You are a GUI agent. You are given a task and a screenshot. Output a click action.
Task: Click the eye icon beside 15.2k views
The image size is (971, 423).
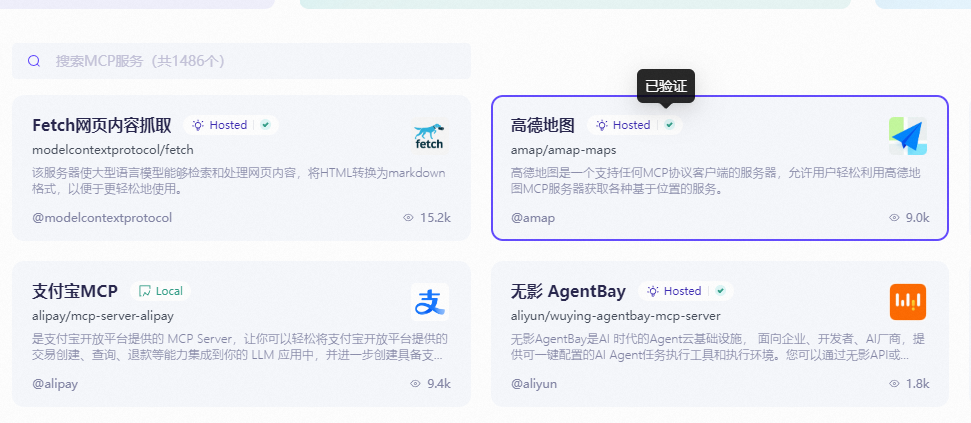(x=408, y=218)
